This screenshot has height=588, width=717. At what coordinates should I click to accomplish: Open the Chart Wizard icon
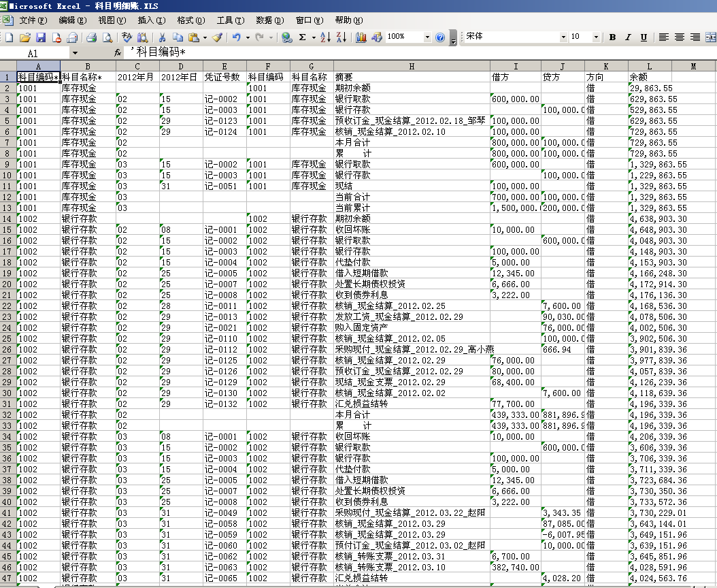[361, 37]
